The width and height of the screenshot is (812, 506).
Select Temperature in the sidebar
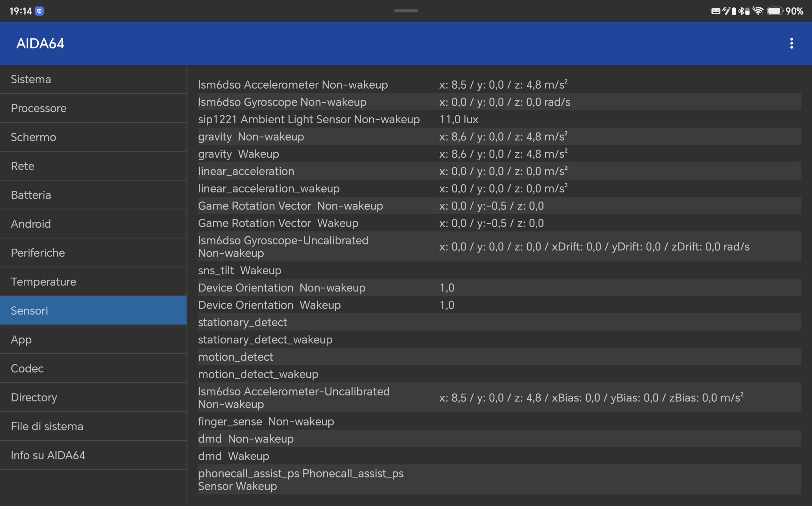click(x=93, y=282)
